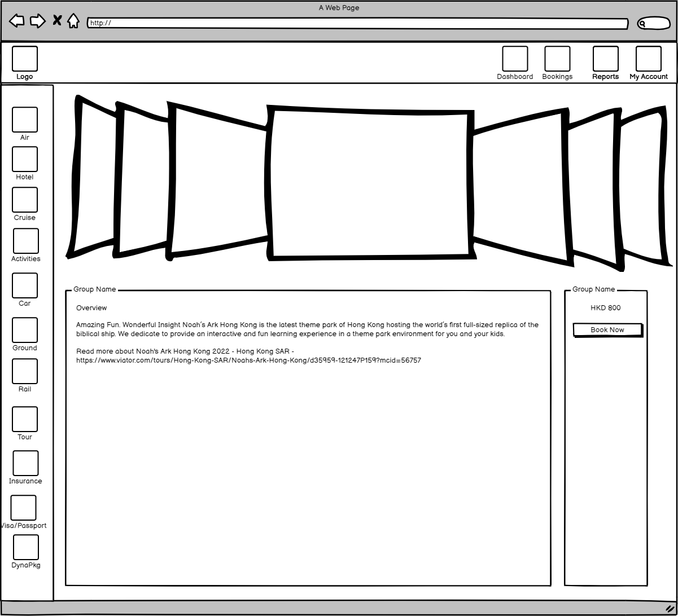Image resolution: width=678 pixels, height=616 pixels.
Task: Click the browser home icon
Action: point(73,21)
